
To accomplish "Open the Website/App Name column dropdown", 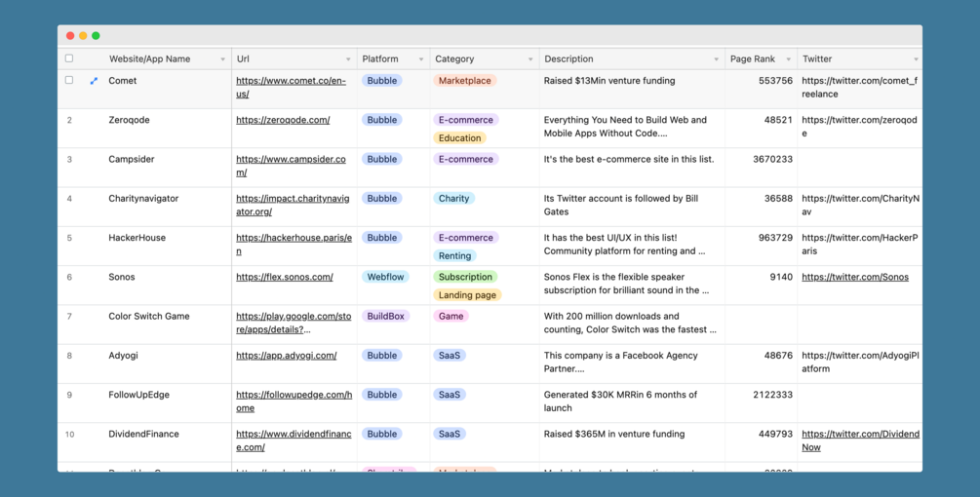I will (x=222, y=59).
